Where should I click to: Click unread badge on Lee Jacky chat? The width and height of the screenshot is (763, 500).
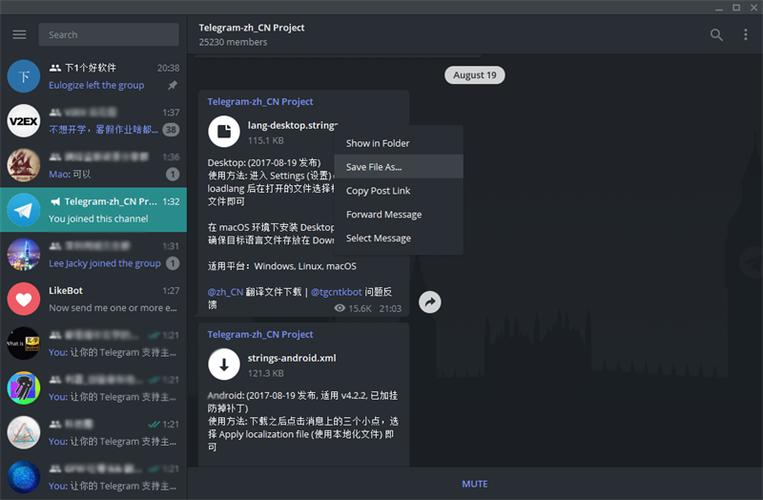[x=172, y=263]
